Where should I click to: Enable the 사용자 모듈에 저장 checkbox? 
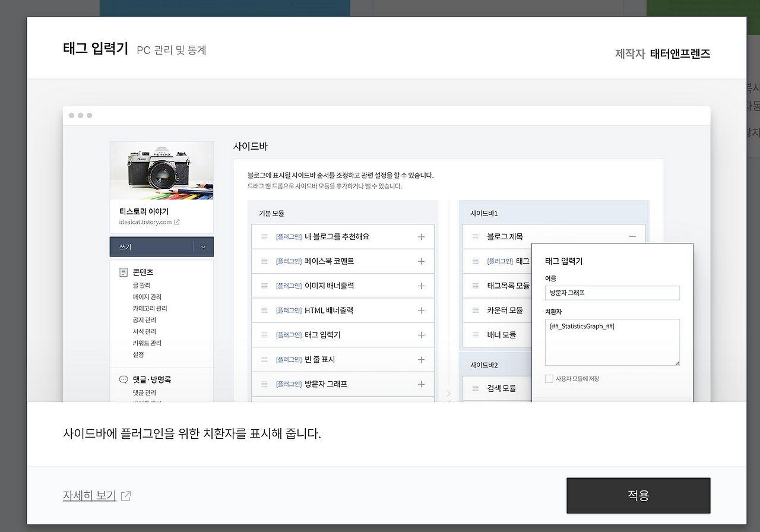point(549,379)
